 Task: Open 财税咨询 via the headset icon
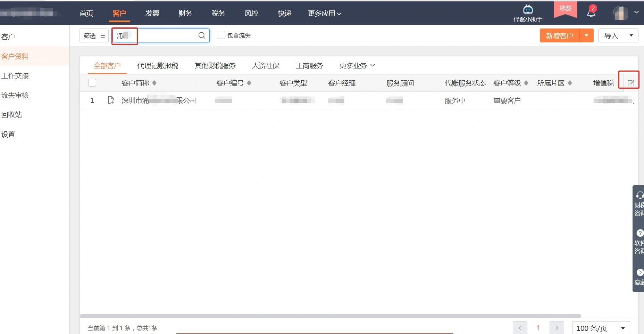click(639, 196)
